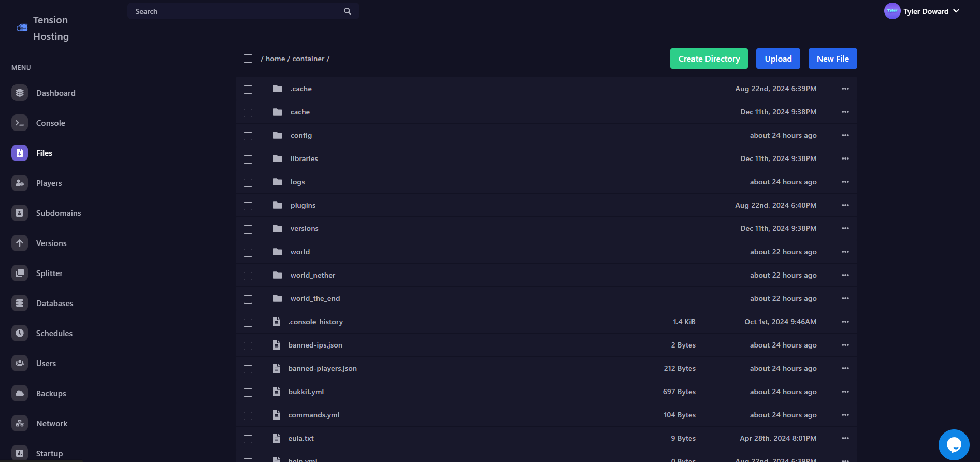
Task: Open the Schedules menu item
Action: coord(54,333)
